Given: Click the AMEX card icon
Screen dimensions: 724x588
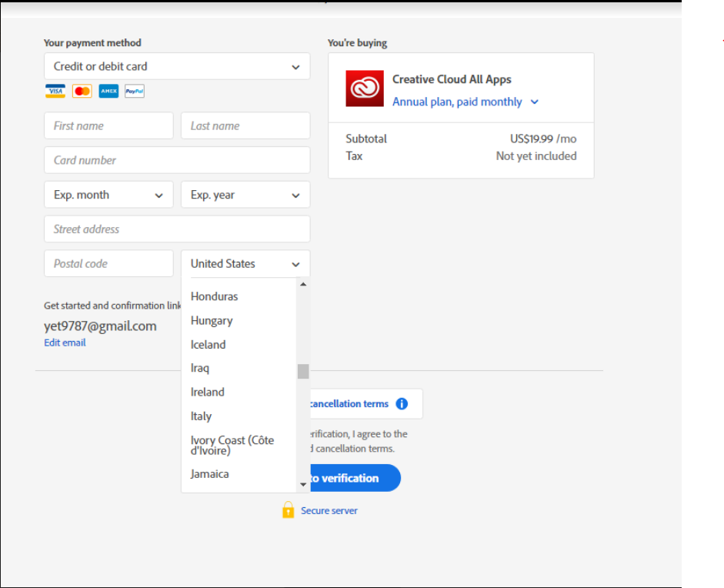Looking at the screenshot, I should coord(108,91).
